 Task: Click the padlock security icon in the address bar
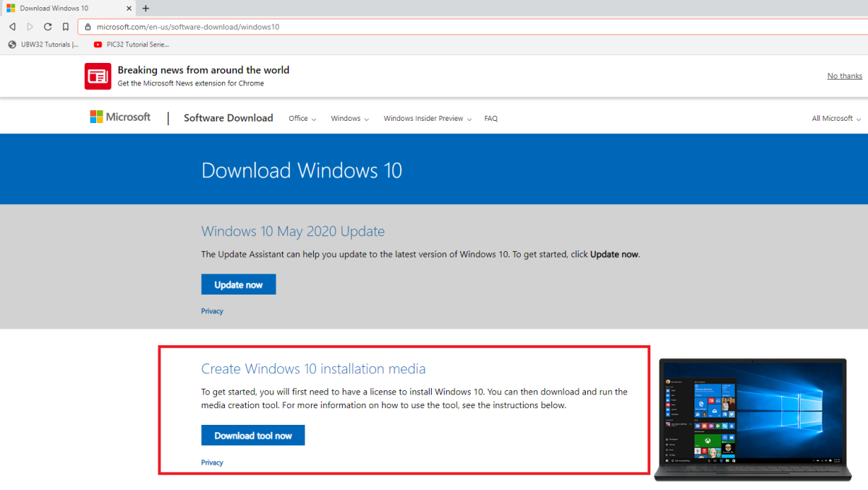88,25
